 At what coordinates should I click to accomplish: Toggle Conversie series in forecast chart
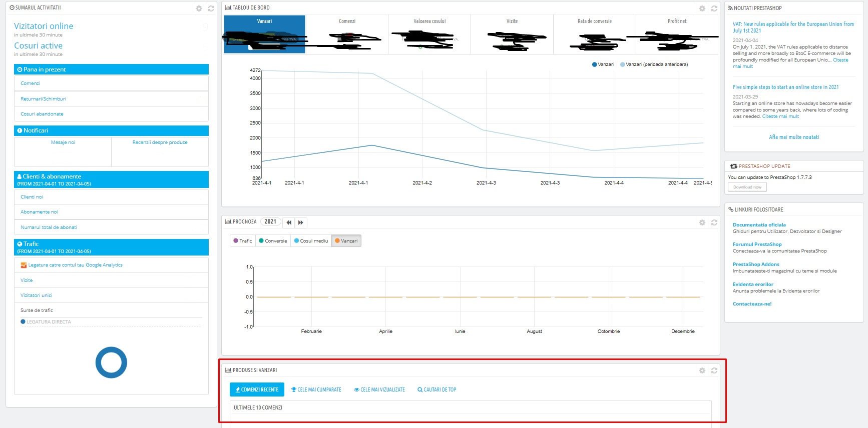pos(273,241)
